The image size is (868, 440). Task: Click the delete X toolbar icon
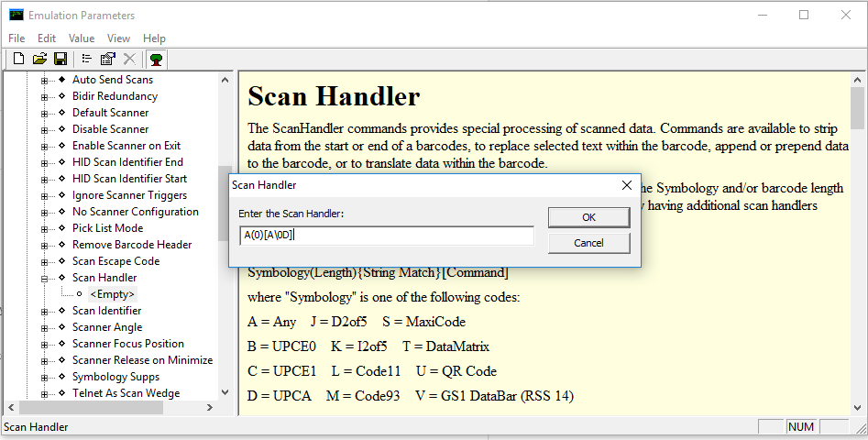(x=129, y=59)
